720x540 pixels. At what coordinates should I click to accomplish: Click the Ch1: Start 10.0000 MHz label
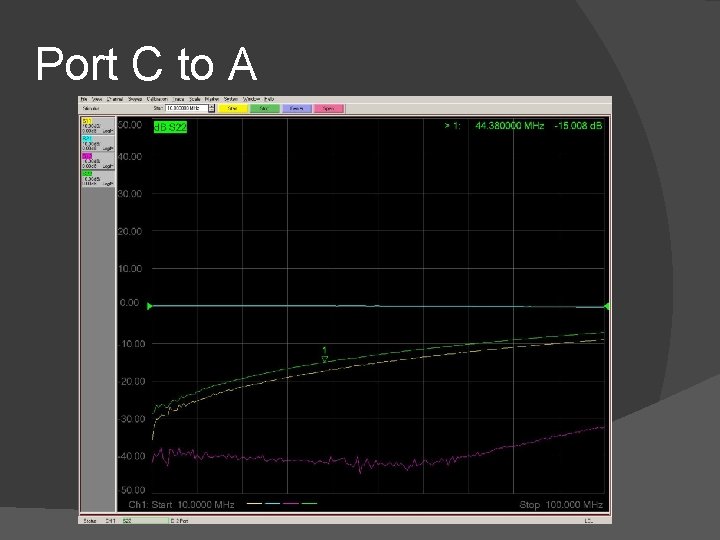[181, 505]
